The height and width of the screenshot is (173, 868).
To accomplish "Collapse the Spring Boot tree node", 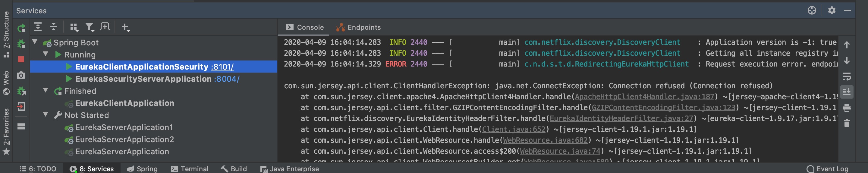I will coord(35,42).
